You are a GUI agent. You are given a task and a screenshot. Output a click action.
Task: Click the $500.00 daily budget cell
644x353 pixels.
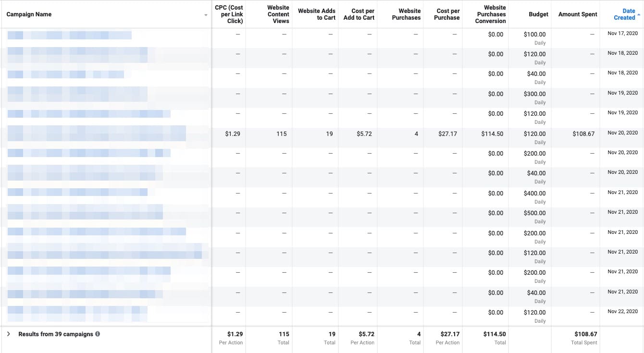pyautogui.click(x=534, y=213)
